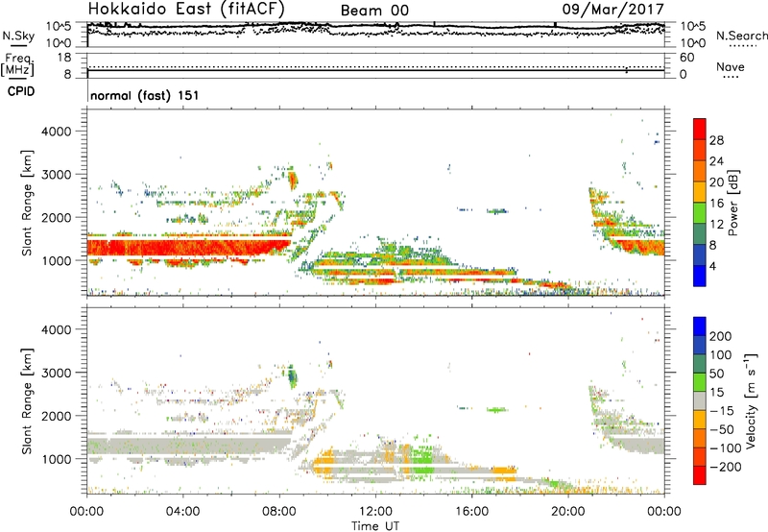Click the green velocity patch near 14:00 in velocity plot

421,459
